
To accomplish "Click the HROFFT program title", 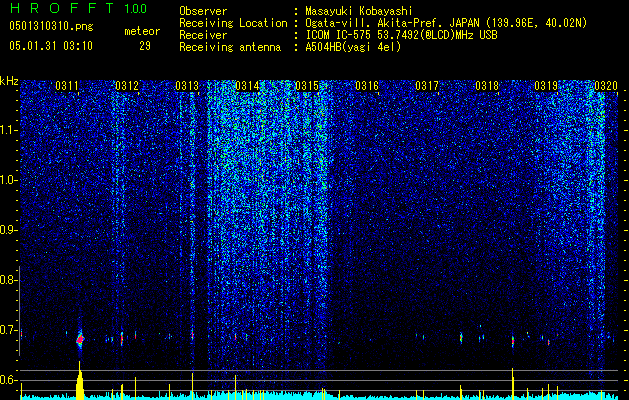I will tap(62, 8).
